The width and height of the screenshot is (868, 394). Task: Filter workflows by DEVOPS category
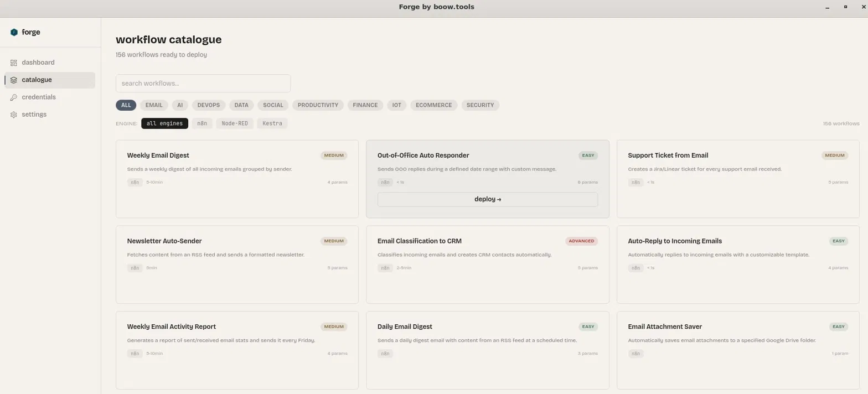[x=209, y=105]
